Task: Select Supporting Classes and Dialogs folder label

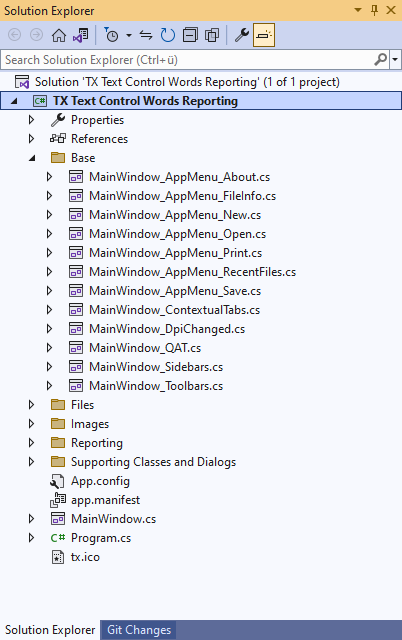Action: pyautogui.click(x=153, y=462)
